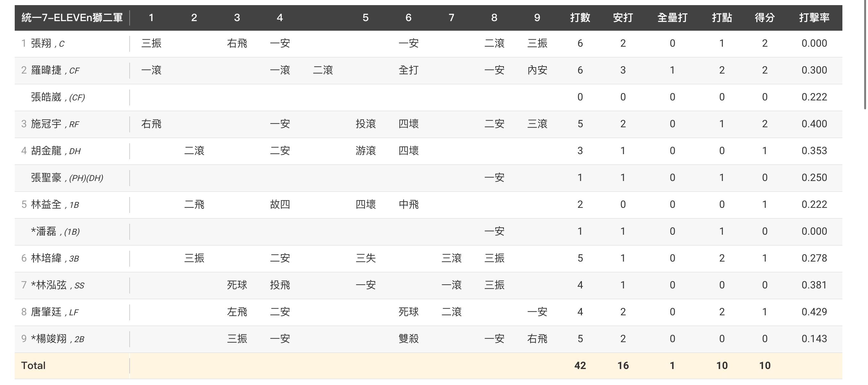The height and width of the screenshot is (385, 868).
Task: Open pinch hitter 張聖豪 entry
Action: coord(46,178)
